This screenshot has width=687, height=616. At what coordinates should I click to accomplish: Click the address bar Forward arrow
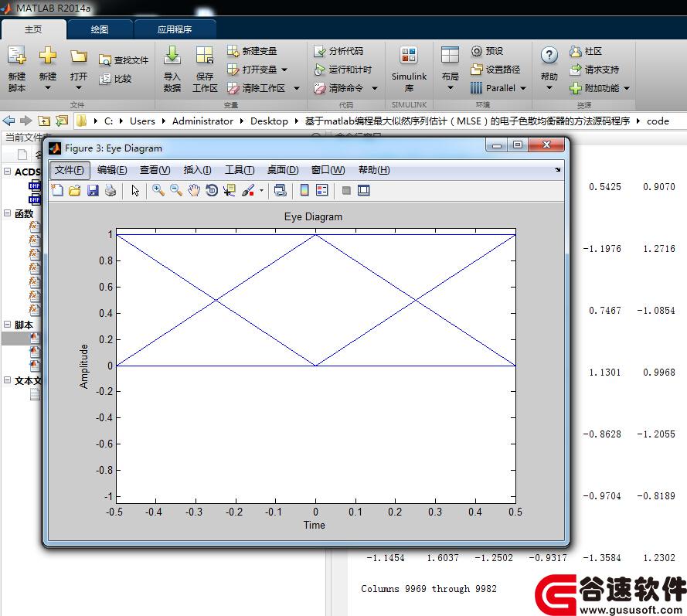coord(26,121)
